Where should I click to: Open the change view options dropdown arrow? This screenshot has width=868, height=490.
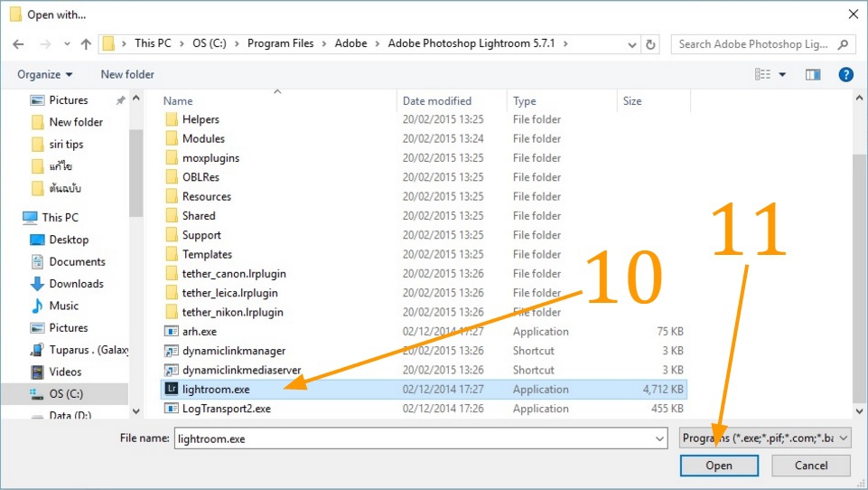782,75
